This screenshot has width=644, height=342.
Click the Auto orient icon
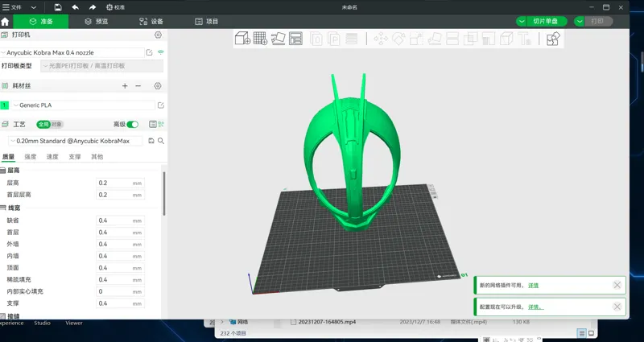(x=278, y=39)
